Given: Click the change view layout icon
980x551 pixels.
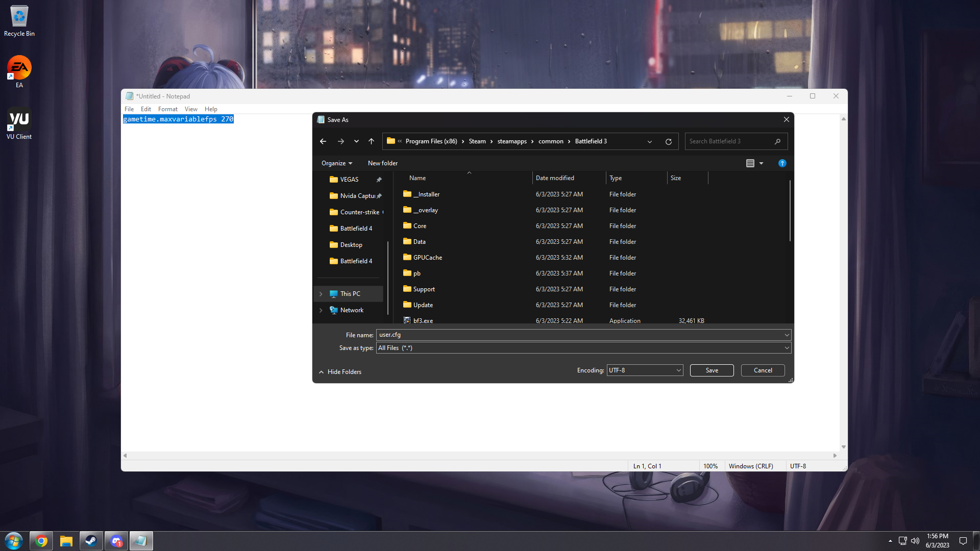Looking at the screenshot, I should point(750,163).
